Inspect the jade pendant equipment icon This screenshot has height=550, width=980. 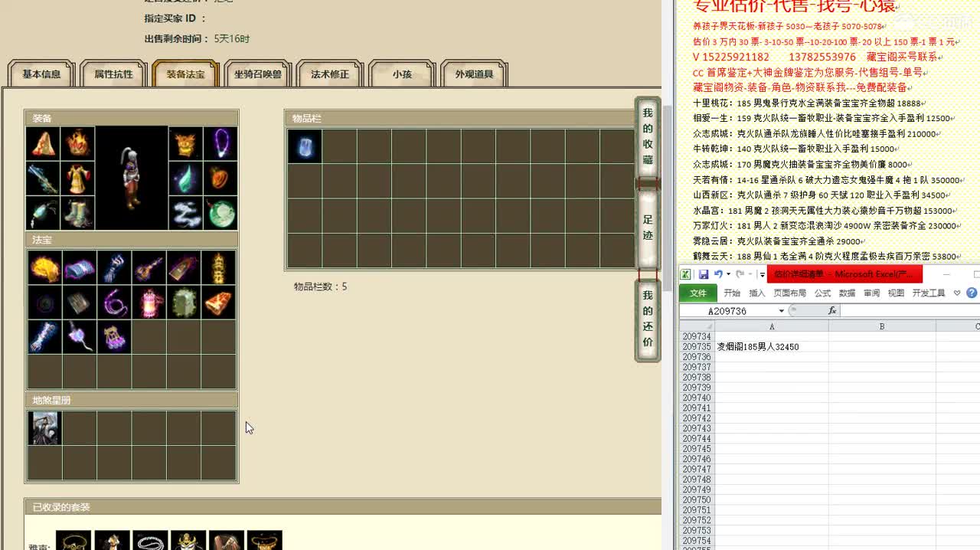43,214
